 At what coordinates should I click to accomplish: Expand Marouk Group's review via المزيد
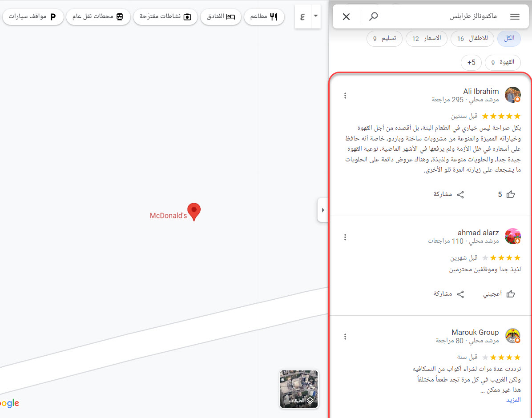[x=513, y=400]
